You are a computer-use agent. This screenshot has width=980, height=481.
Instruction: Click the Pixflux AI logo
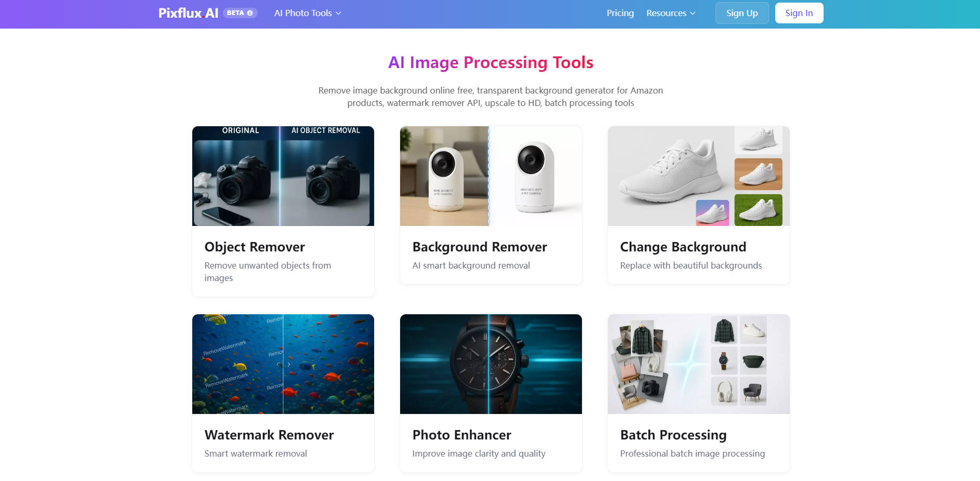[189, 13]
